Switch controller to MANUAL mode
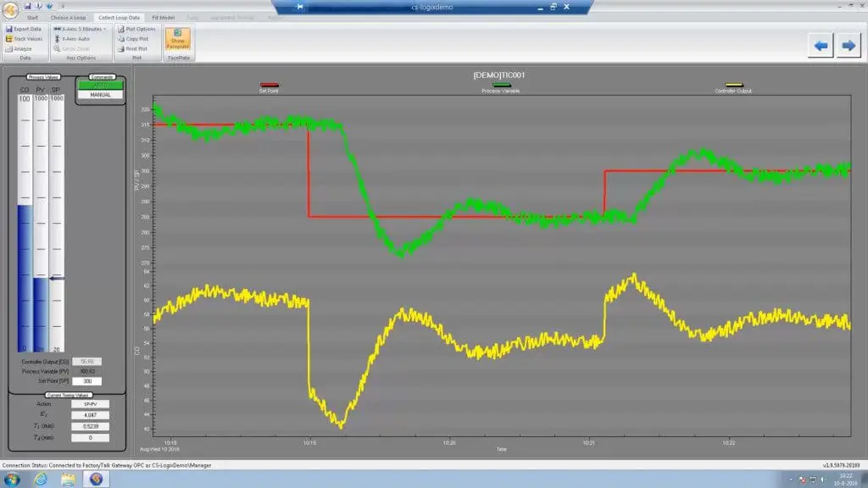Viewport: 868px width, 488px height. pyautogui.click(x=100, y=95)
